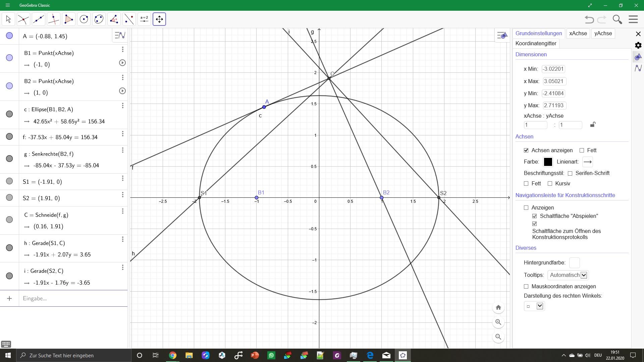Zoom in on the graphics view
Screen dimensions: 644x362
click(498, 322)
